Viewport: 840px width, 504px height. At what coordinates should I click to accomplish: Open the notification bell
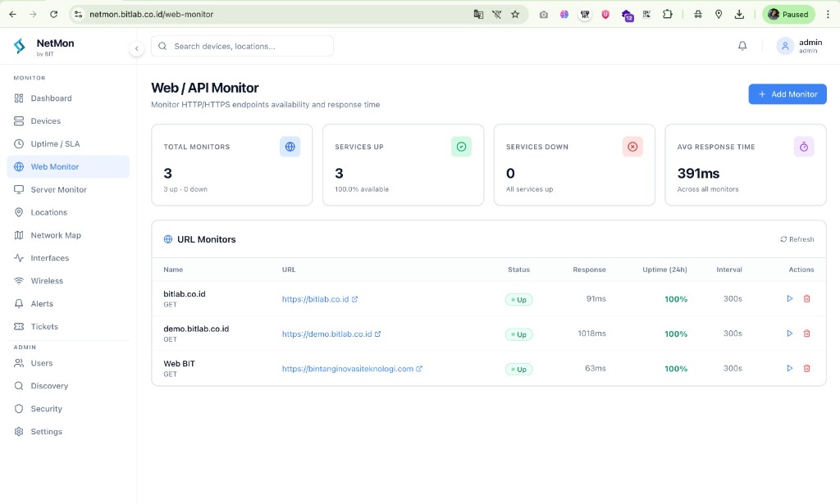(742, 46)
